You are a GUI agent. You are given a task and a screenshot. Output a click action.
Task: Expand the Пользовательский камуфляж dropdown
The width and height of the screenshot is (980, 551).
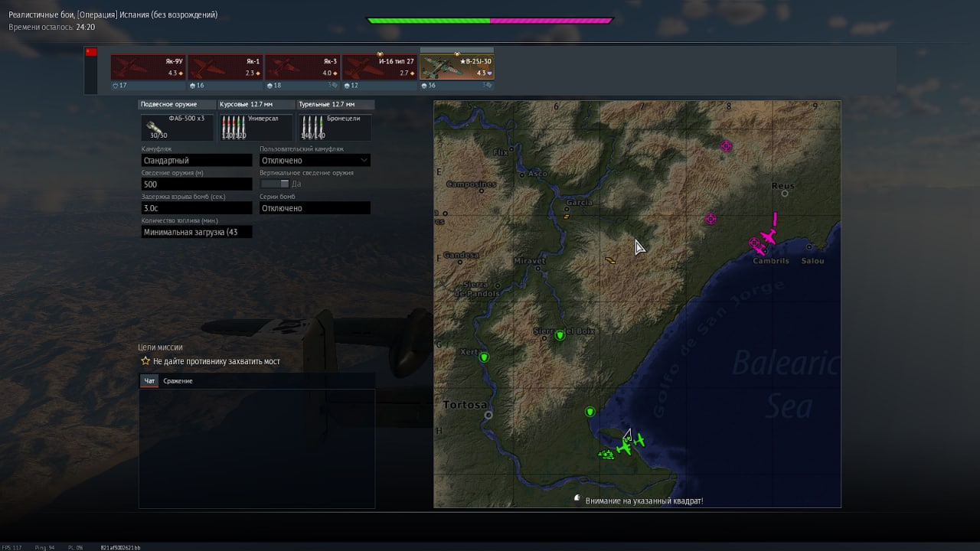315,161
